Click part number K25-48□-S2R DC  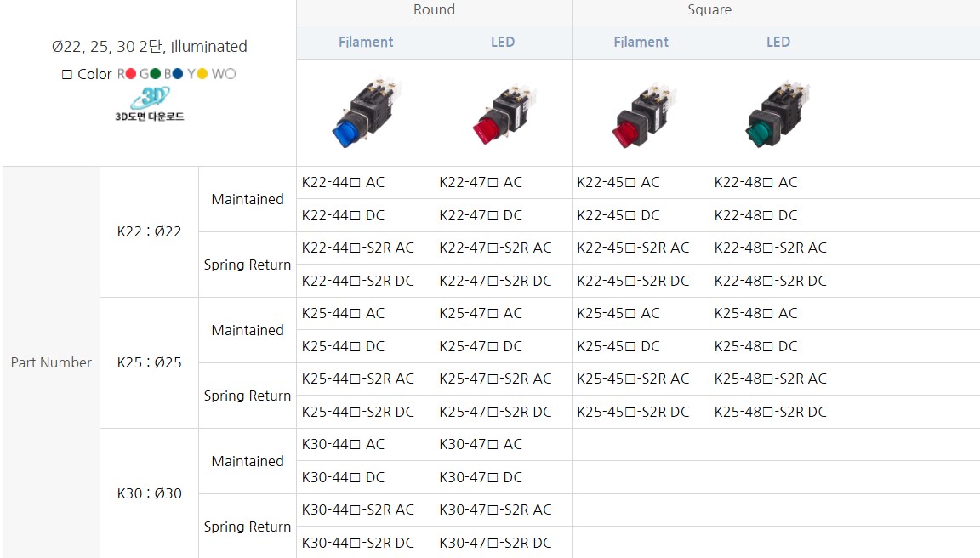pyautogui.click(x=770, y=412)
